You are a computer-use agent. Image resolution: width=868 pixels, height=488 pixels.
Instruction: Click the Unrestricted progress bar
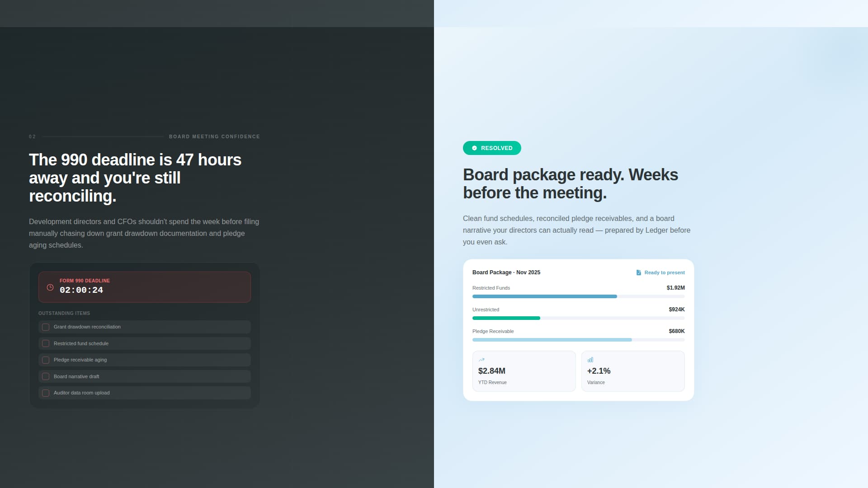pyautogui.click(x=579, y=318)
